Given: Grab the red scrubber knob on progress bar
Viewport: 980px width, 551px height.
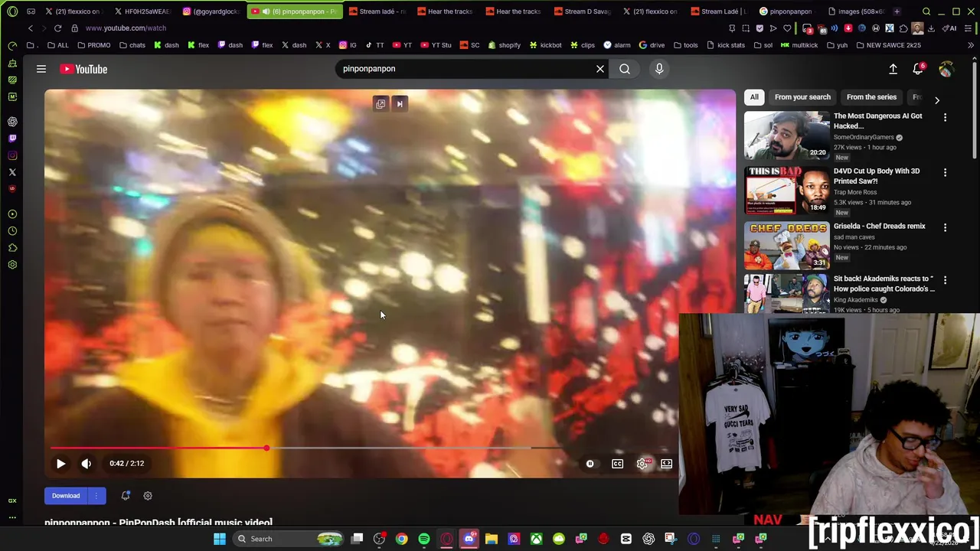Looking at the screenshot, I should (266, 448).
